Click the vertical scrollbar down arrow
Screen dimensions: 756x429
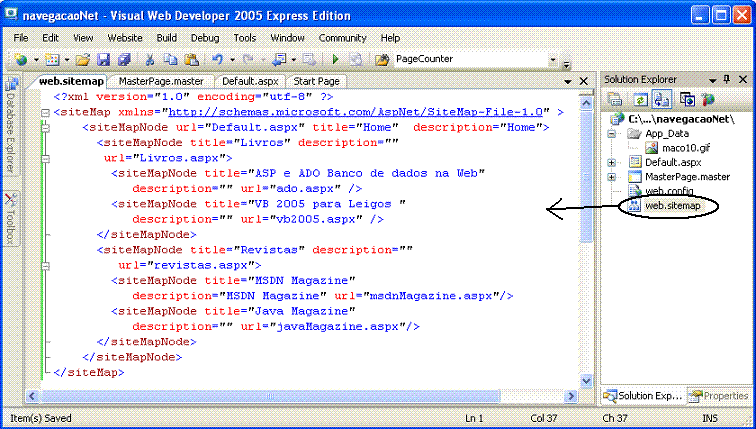pyautogui.click(x=586, y=381)
